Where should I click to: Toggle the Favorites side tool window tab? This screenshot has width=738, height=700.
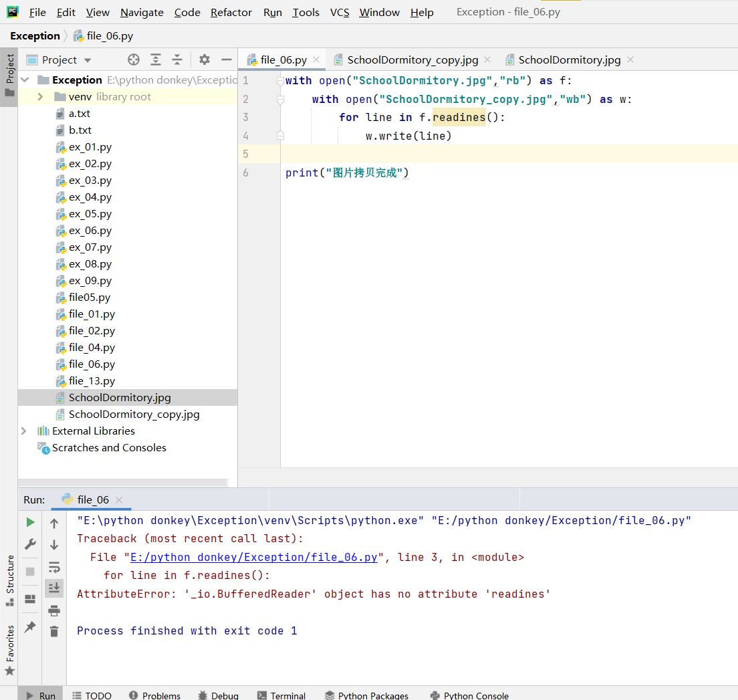(x=9, y=650)
